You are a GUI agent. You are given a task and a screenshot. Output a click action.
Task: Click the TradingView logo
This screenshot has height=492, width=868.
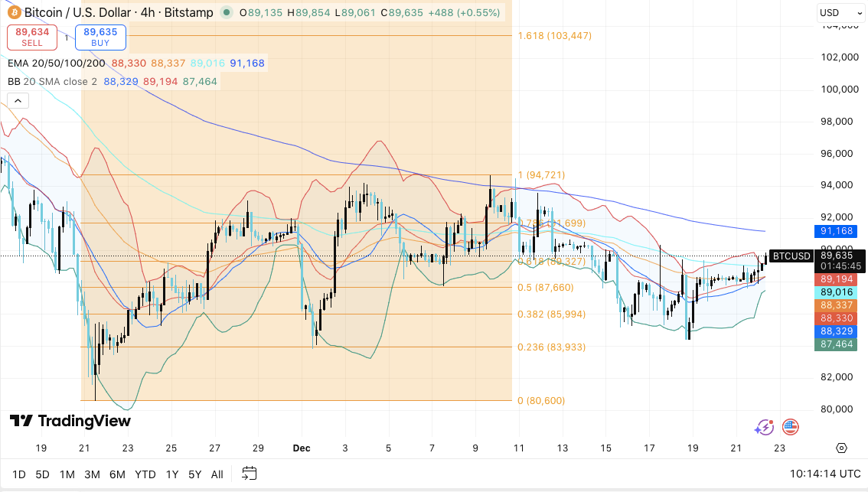click(x=70, y=421)
